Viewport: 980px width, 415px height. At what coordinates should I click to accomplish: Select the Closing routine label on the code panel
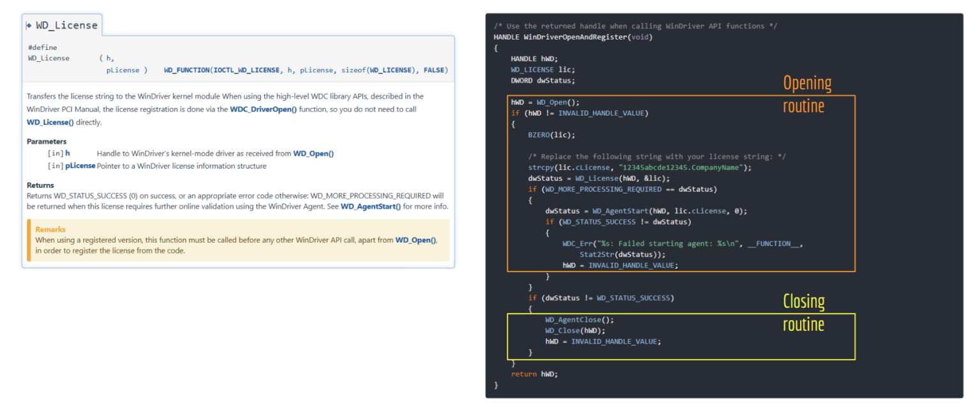pyautogui.click(x=803, y=312)
